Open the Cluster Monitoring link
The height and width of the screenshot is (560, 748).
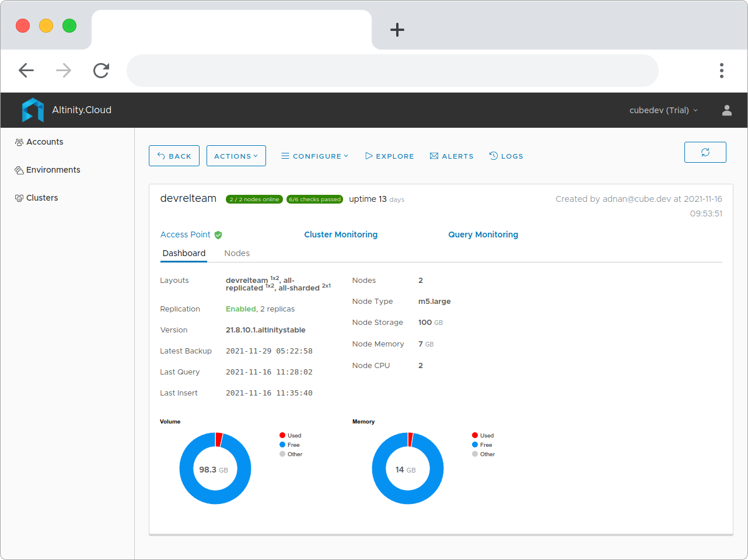[341, 235]
